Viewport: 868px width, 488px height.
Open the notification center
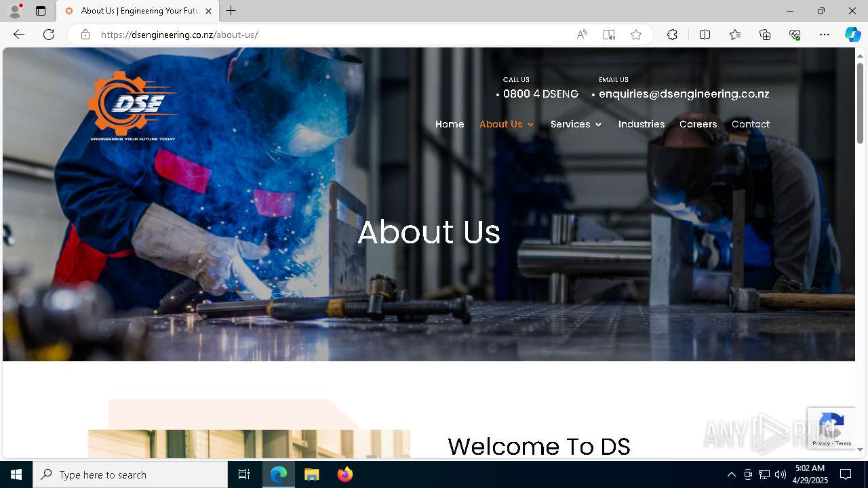pyautogui.click(x=846, y=474)
